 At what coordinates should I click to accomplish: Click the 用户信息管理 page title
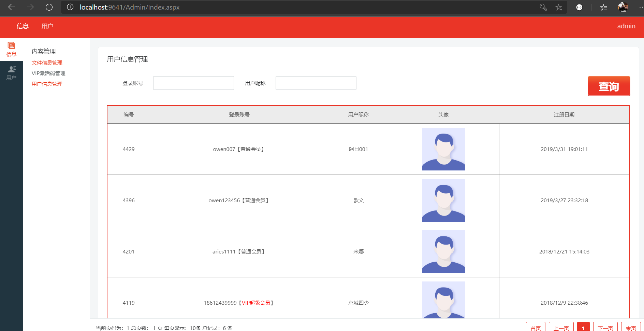127,59
